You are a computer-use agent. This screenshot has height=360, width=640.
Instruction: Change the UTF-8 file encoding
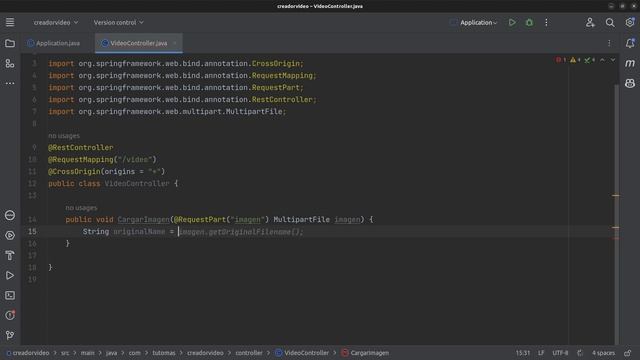(x=560, y=353)
